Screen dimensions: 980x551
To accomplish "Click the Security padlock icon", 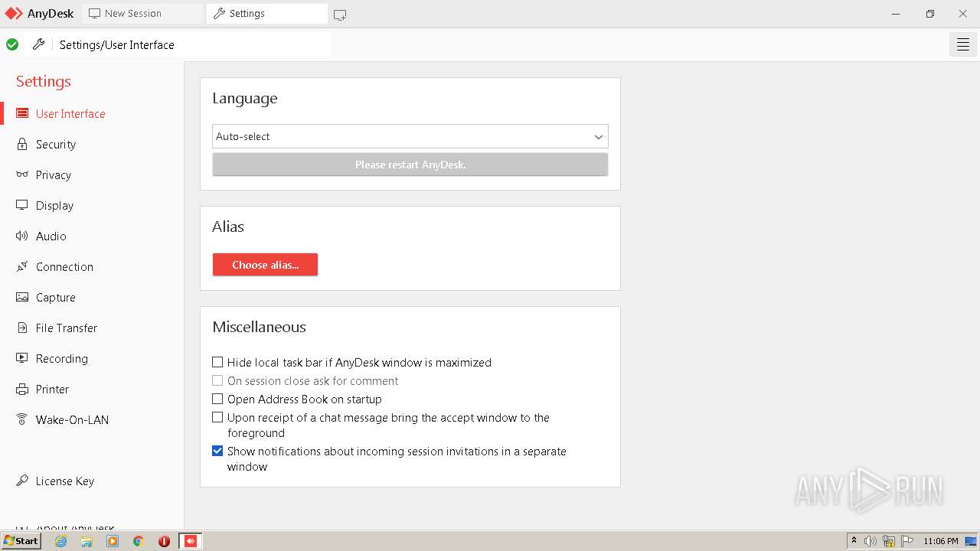I will 22,144.
